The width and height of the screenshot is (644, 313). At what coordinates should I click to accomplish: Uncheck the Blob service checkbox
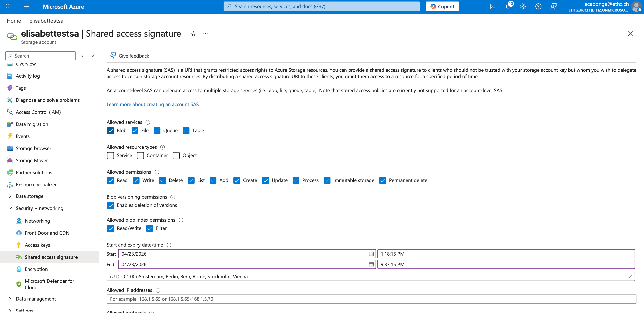click(x=110, y=130)
